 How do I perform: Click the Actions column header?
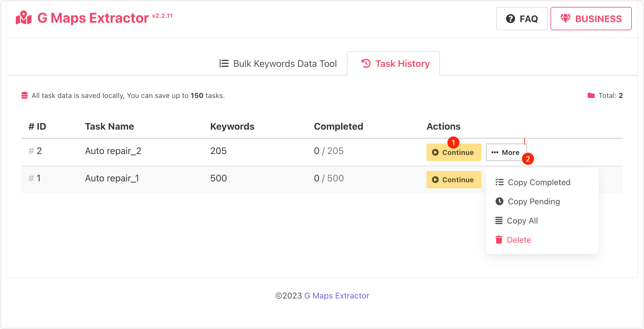(x=443, y=126)
